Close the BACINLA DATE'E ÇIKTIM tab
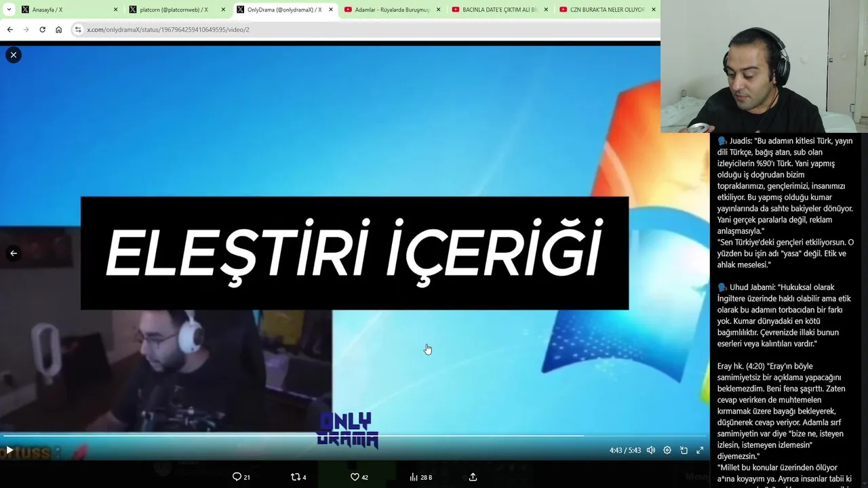The image size is (868, 488). pos(546,9)
